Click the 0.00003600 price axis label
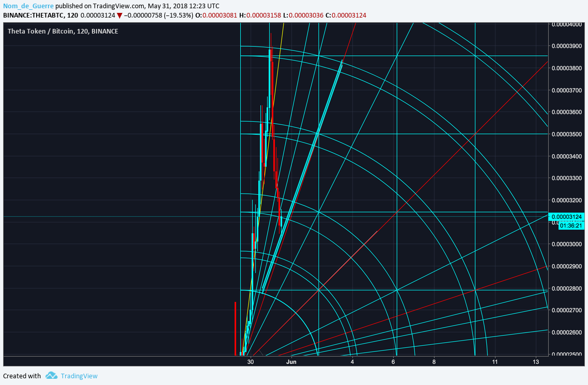The width and height of the screenshot is (588, 385). [x=567, y=112]
